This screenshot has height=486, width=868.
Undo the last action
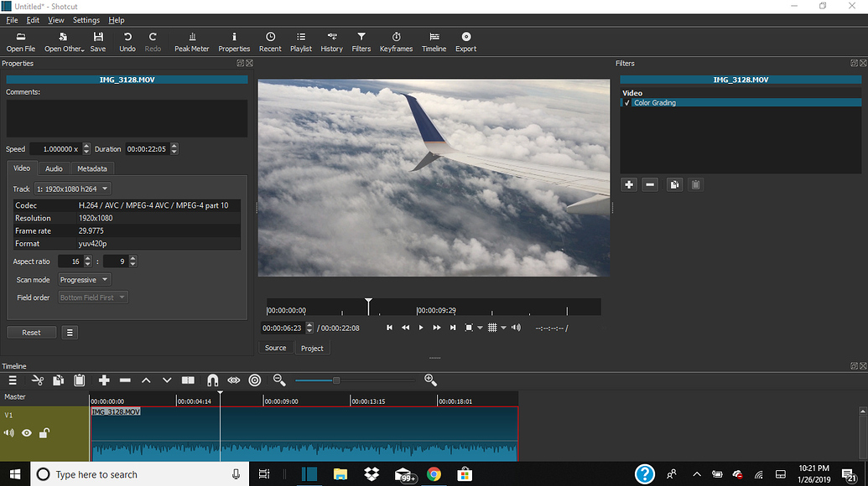[127, 42]
